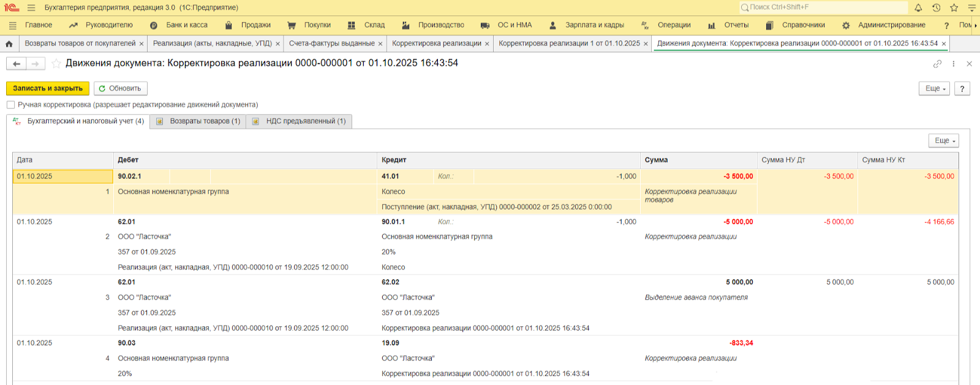Open the Продажи menu section
Screen dimensions: 980x385
pyautogui.click(x=255, y=25)
